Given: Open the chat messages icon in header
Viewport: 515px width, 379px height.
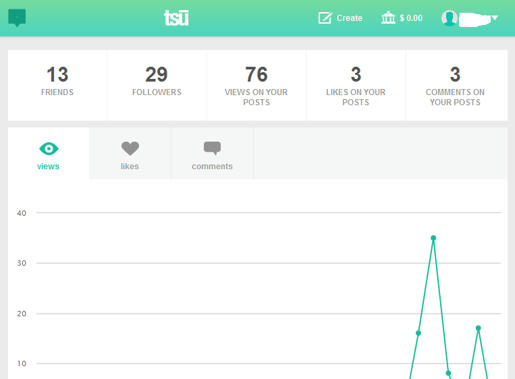Looking at the screenshot, I should tap(17, 18).
